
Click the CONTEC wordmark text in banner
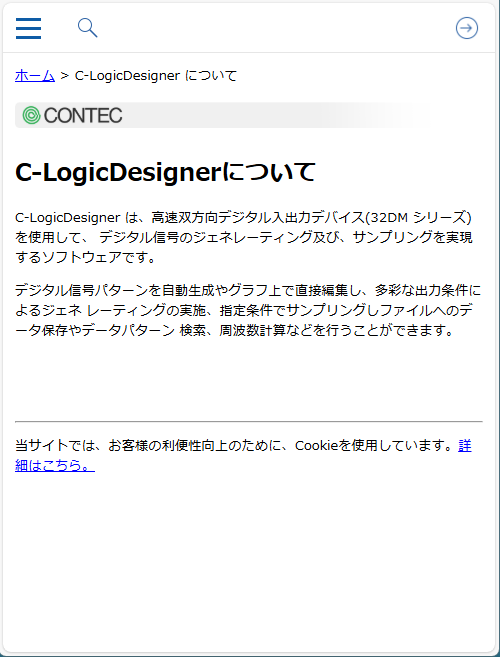click(83, 115)
